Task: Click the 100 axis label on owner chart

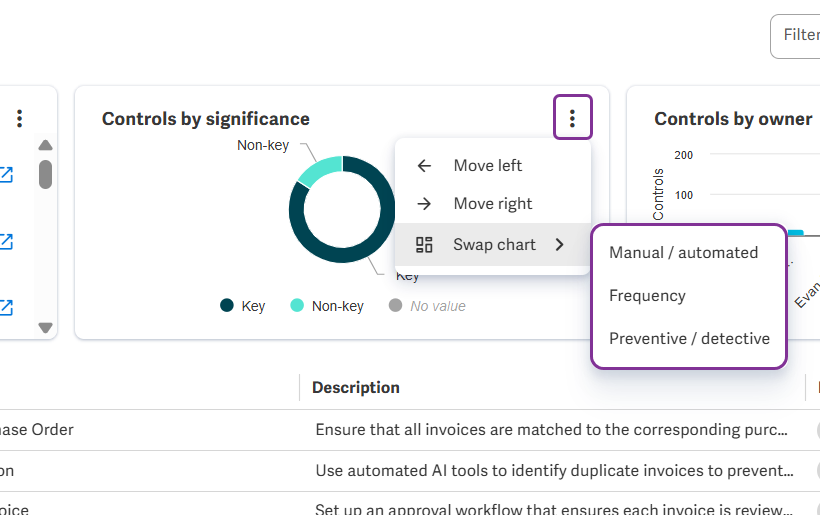Action: coord(684,195)
